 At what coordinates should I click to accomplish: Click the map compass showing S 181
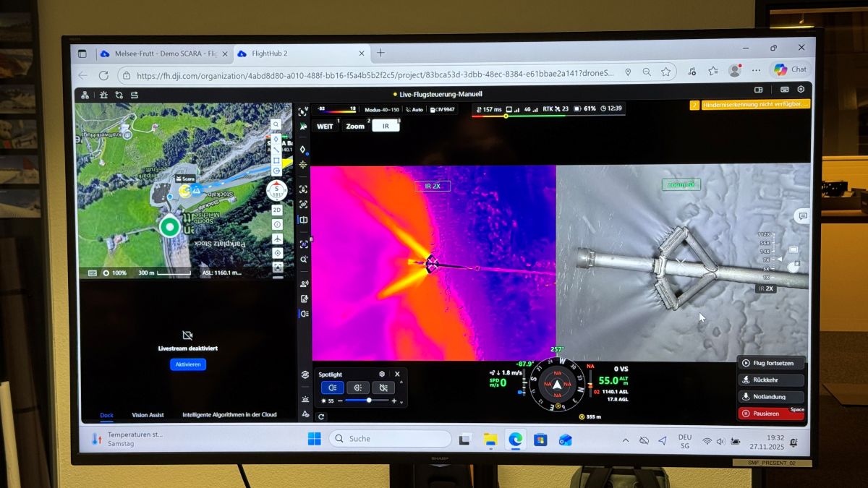(276, 191)
